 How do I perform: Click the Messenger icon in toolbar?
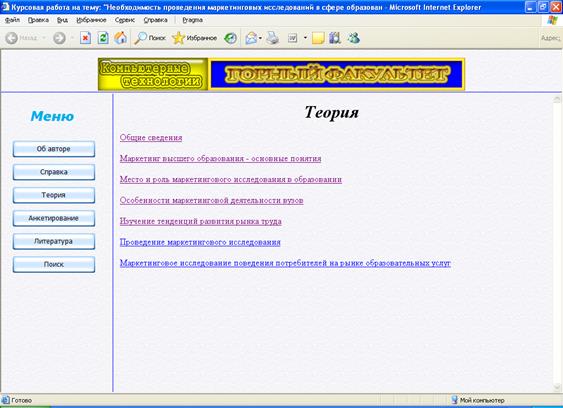coord(354,38)
